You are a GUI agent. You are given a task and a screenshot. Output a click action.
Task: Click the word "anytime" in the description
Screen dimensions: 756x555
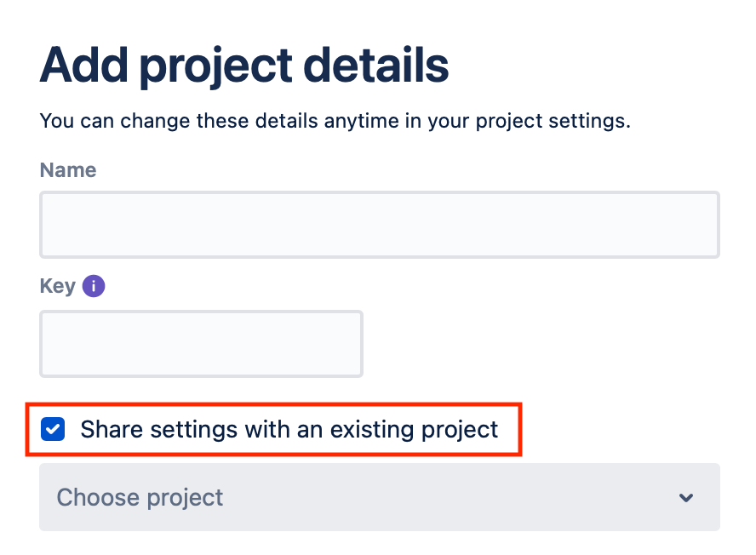click(x=361, y=122)
